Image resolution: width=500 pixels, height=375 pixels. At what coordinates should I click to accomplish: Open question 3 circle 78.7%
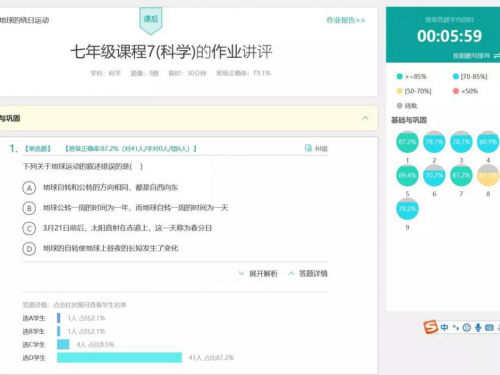tap(461, 142)
